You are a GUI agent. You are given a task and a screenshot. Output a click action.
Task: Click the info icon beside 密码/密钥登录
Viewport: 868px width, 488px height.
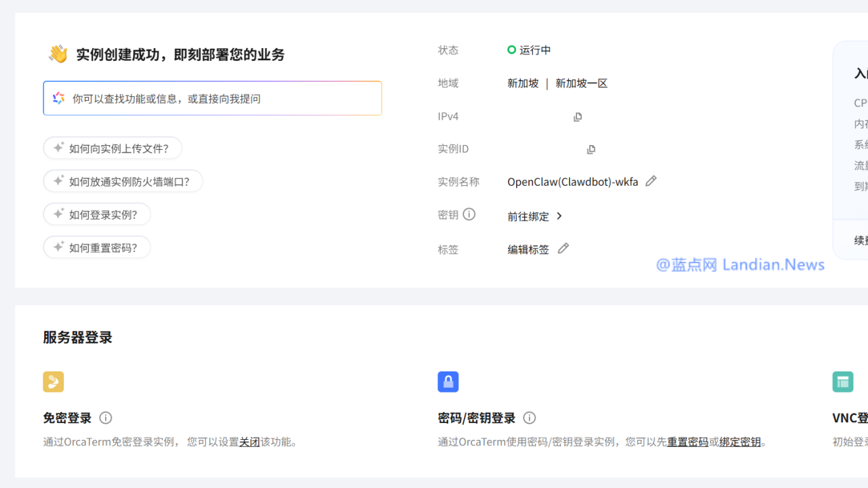(x=529, y=418)
